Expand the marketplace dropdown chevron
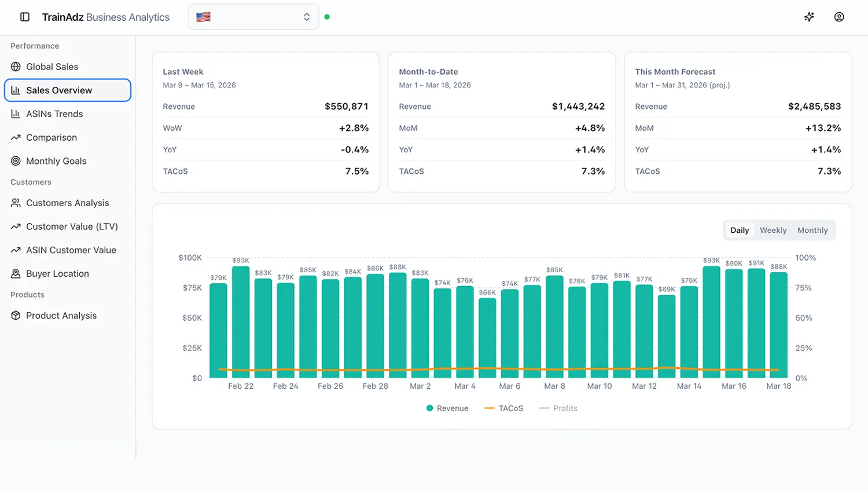This screenshot has width=868, height=490. coord(307,17)
